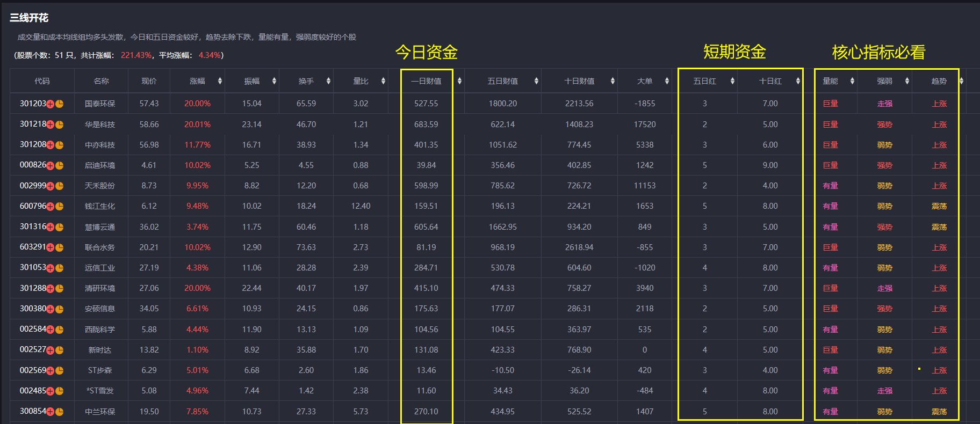The width and height of the screenshot is (980, 424).
Task: Click the 换手 column sort arrows
Action: [328, 81]
